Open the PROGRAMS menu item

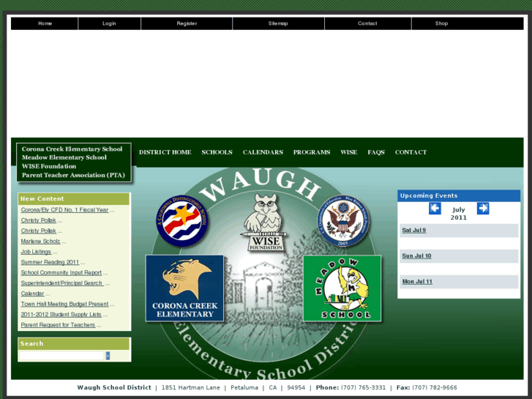[x=312, y=152]
